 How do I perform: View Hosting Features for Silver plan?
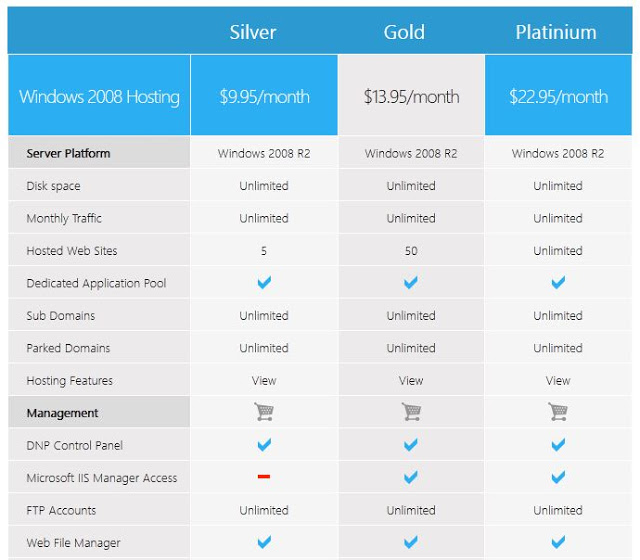pos(264,380)
